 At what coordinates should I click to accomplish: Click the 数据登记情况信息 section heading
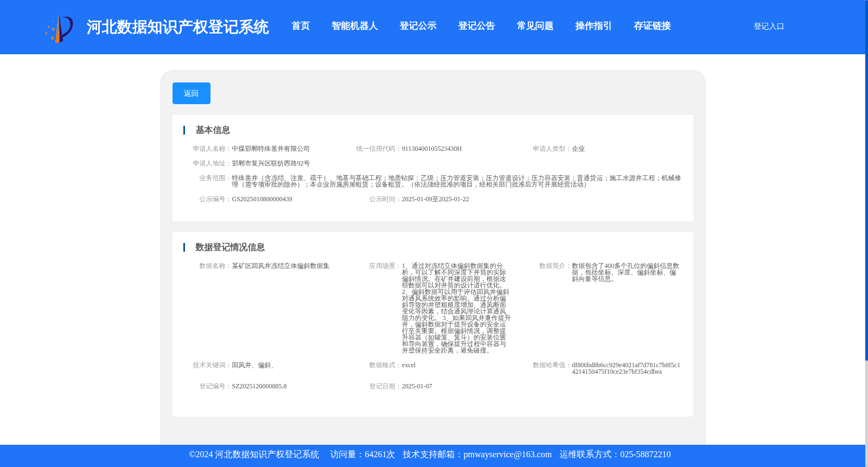tap(230, 247)
